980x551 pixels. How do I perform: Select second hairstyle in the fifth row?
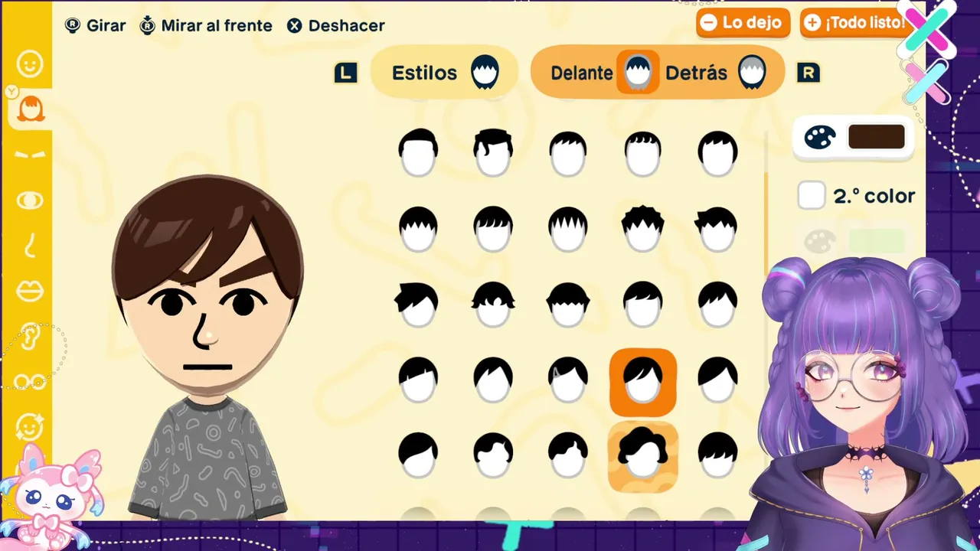[493, 456]
